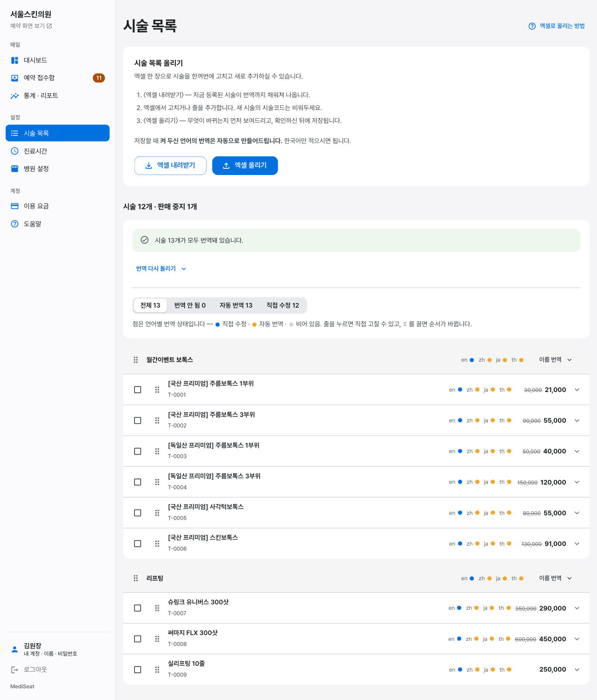Grab the drag handle of 월간이벤트 보톡스 category
The width and height of the screenshot is (597, 700).
point(136,360)
